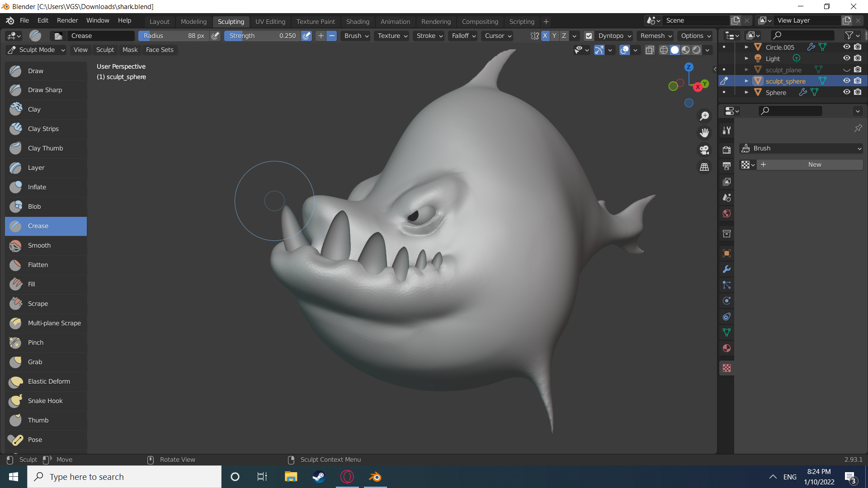
Task: Select the Inflate sculpt brush
Action: 37,187
